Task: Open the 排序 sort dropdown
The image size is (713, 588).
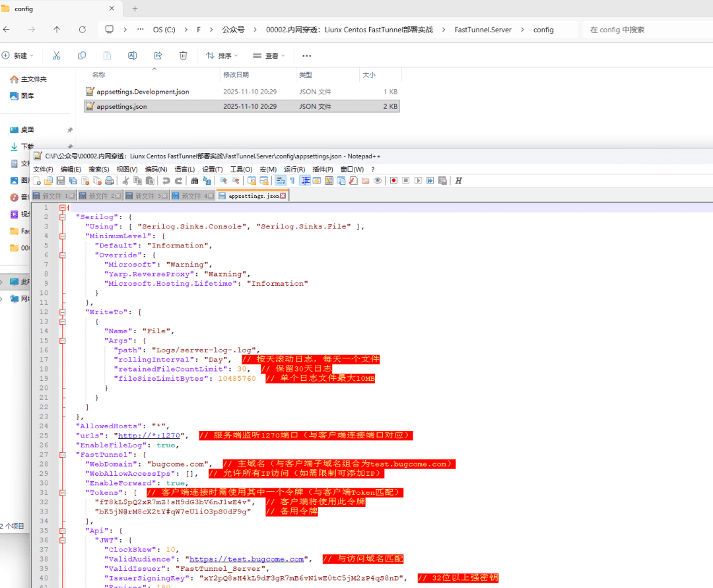Action: tap(222, 55)
